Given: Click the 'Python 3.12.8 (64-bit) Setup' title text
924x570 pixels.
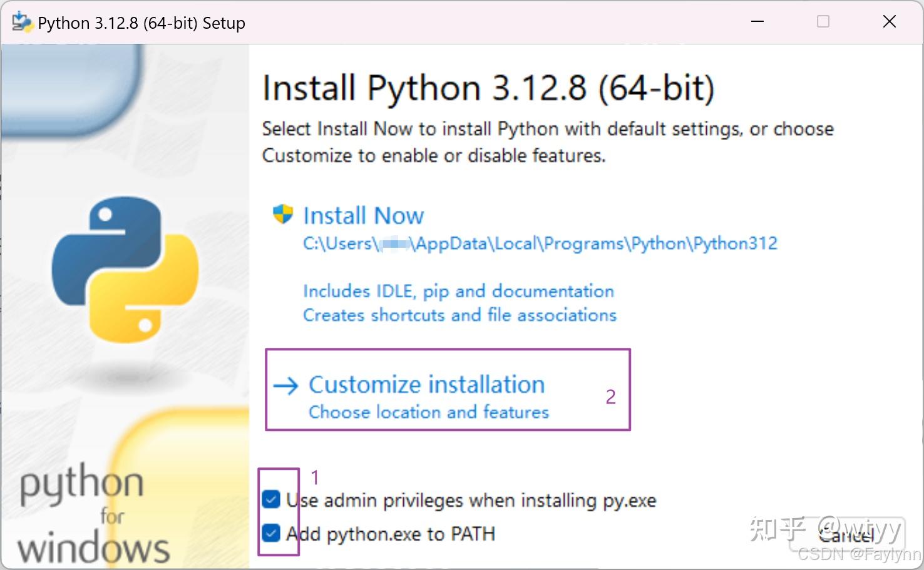Looking at the screenshot, I should [141, 23].
